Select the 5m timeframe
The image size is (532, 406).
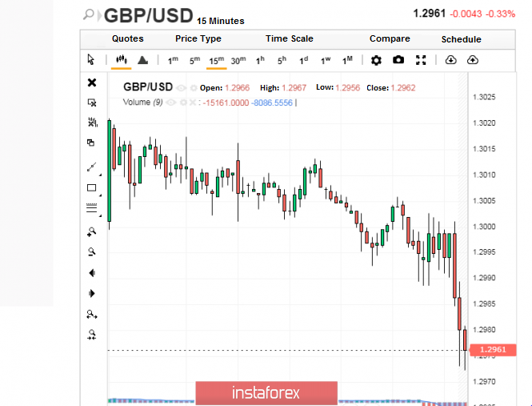point(194,61)
